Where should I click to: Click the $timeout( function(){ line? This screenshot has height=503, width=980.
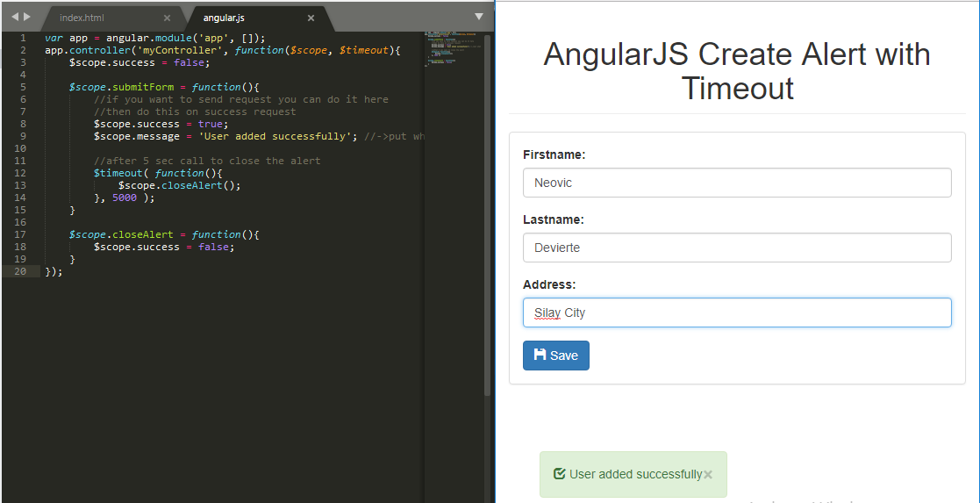coord(158,173)
